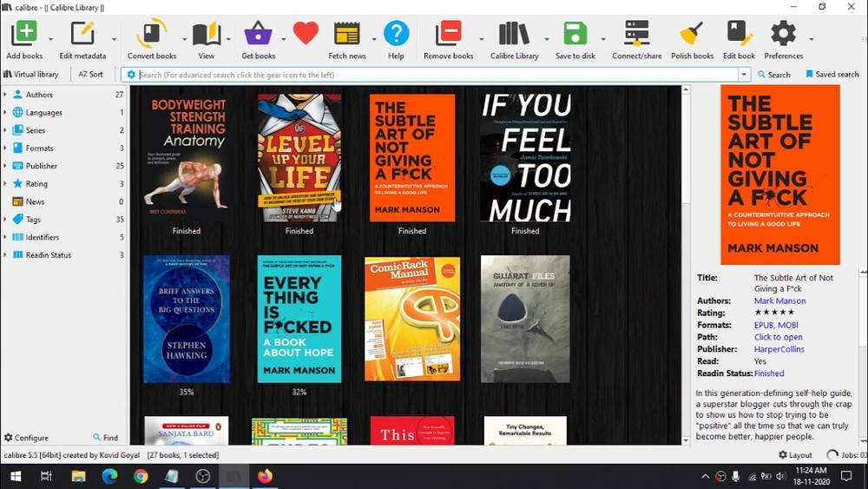Open the Mark Manson author link
Image resolution: width=868 pixels, height=489 pixels.
click(x=779, y=301)
